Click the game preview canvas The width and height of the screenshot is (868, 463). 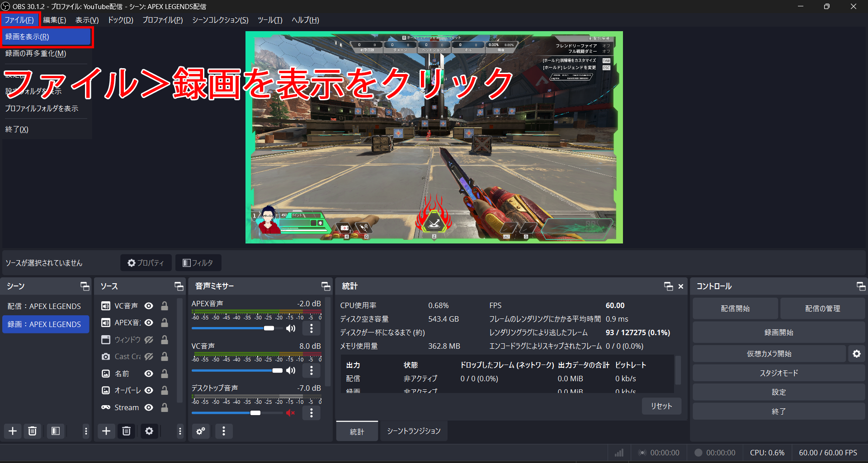pos(434,137)
